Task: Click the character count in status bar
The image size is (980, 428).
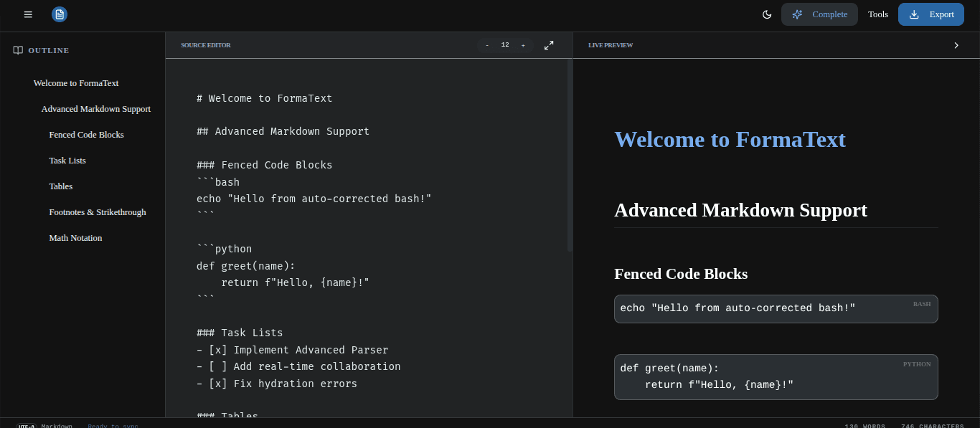Action: (x=933, y=426)
